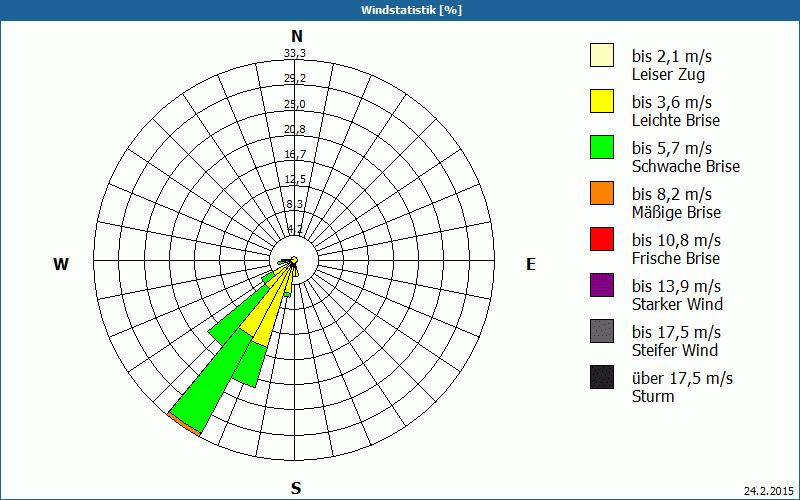Click the 25,0 ring scale value
The image size is (800, 500).
tap(295, 104)
